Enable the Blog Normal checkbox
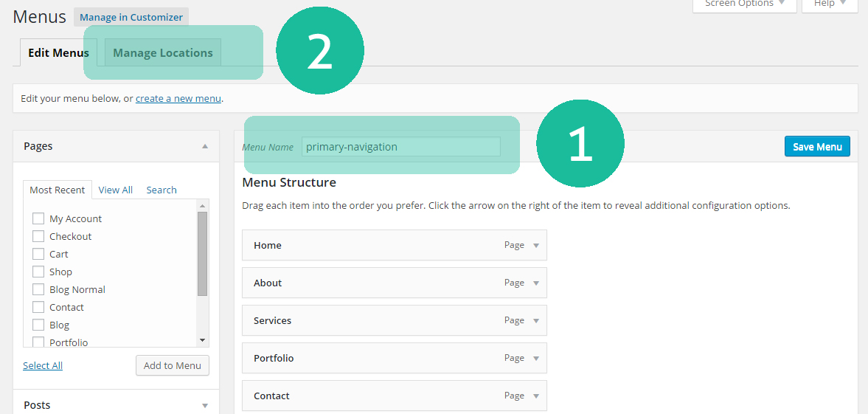868x414 pixels. [x=38, y=289]
